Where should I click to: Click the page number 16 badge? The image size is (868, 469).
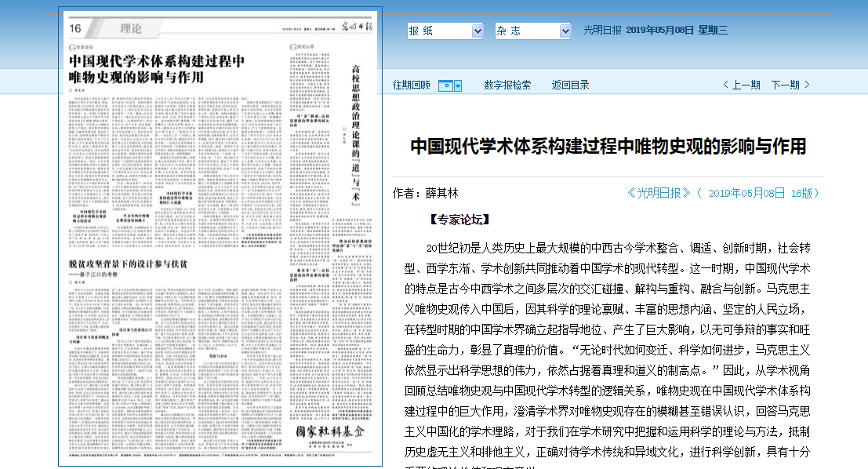click(76, 29)
